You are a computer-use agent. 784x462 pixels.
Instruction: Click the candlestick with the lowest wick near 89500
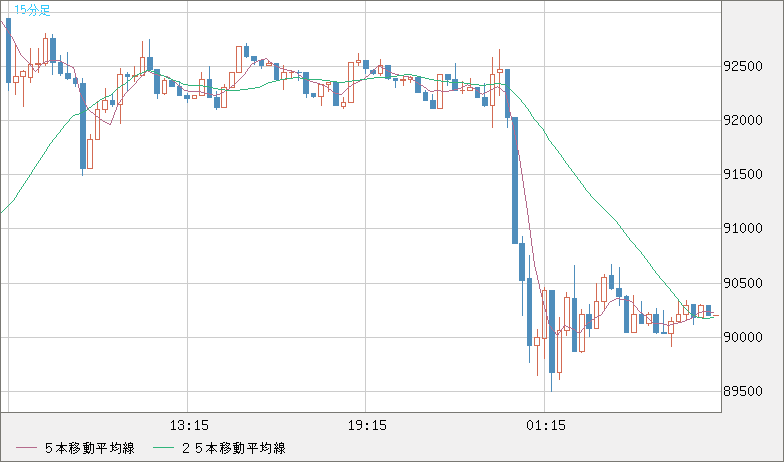click(551, 335)
